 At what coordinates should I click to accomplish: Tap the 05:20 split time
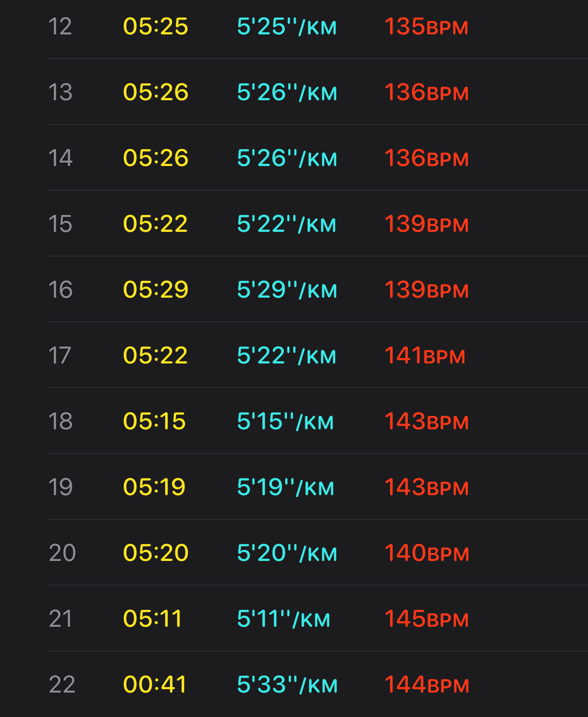pyautogui.click(x=156, y=553)
